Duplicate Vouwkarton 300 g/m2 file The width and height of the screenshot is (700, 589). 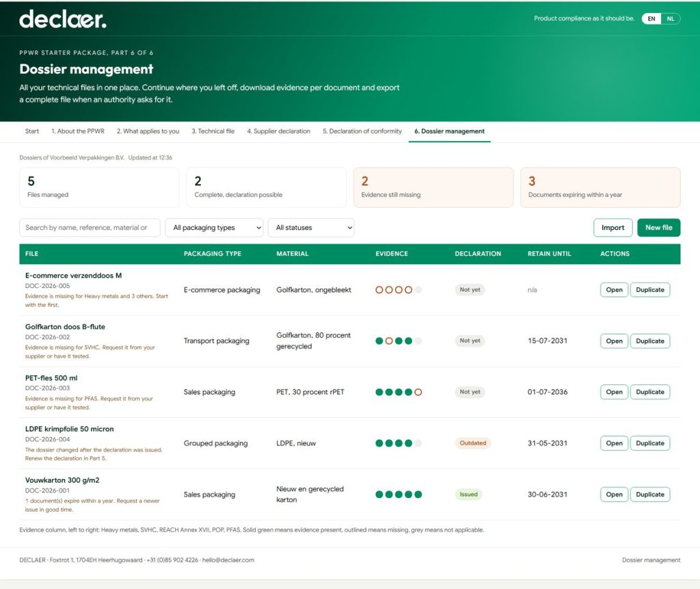pyautogui.click(x=649, y=495)
